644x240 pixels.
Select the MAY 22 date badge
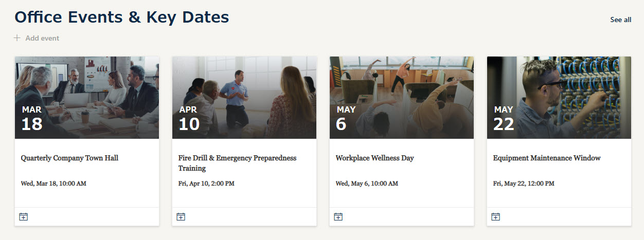[504, 119]
